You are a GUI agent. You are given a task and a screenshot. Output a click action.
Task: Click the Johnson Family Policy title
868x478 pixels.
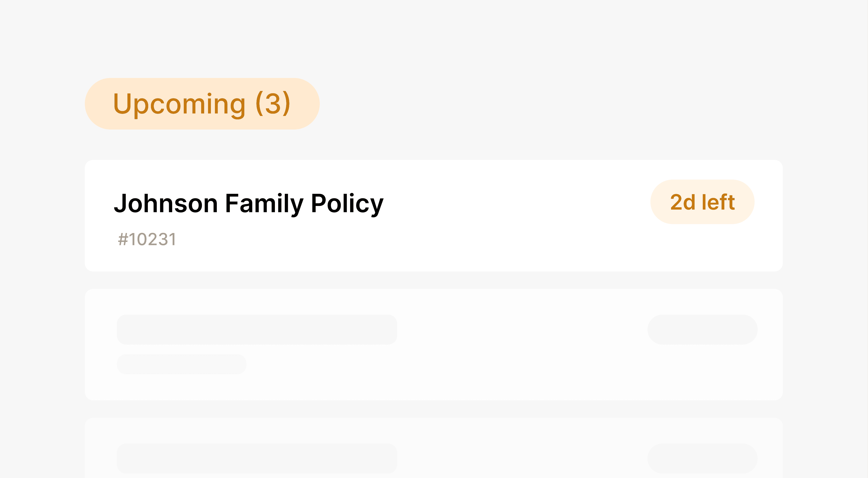(x=249, y=204)
